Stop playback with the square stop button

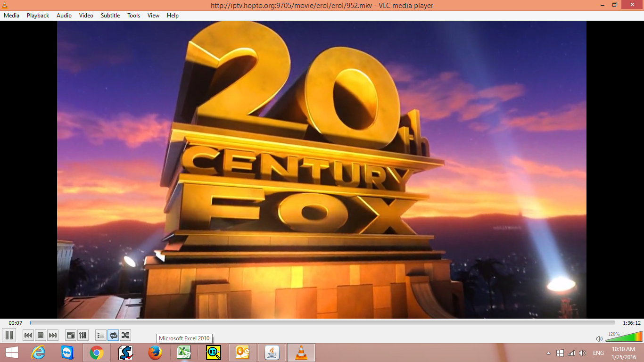41,335
